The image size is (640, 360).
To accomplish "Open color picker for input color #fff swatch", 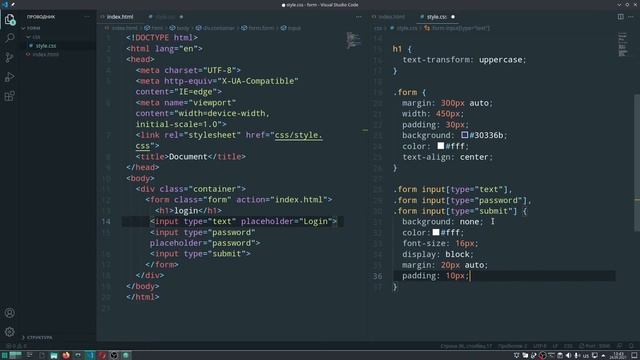I will [x=436, y=232].
